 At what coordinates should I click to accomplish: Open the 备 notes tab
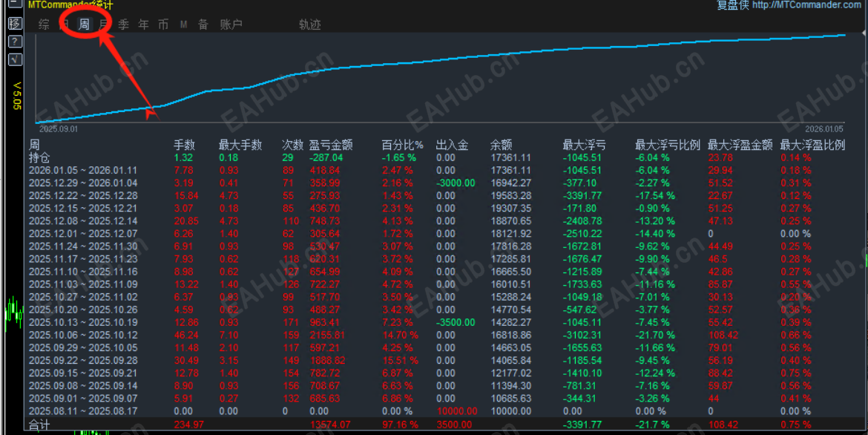(x=203, y=24)
